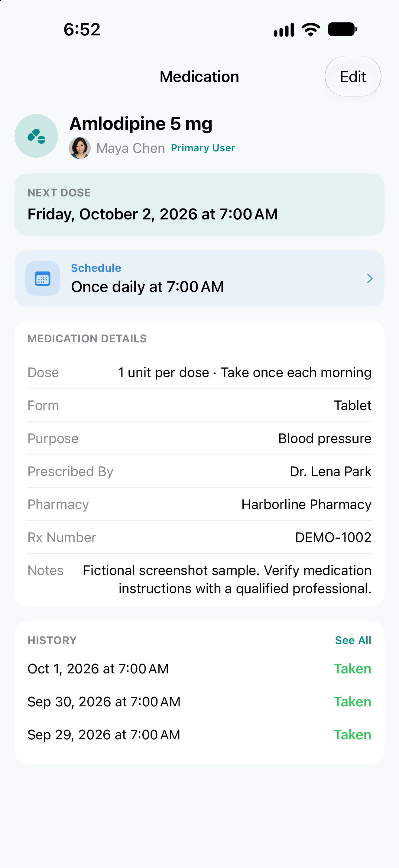The image size is (399, 868).
Task: Tap 'Harborline Pharmacy' value
Action: coord(306,505)
